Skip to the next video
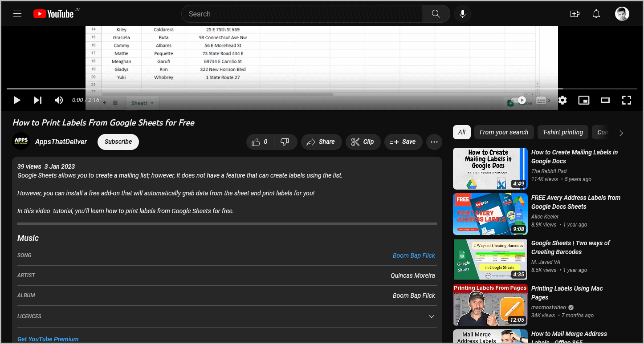This screenshot has height=344, width=644. (x=38, y=100)
